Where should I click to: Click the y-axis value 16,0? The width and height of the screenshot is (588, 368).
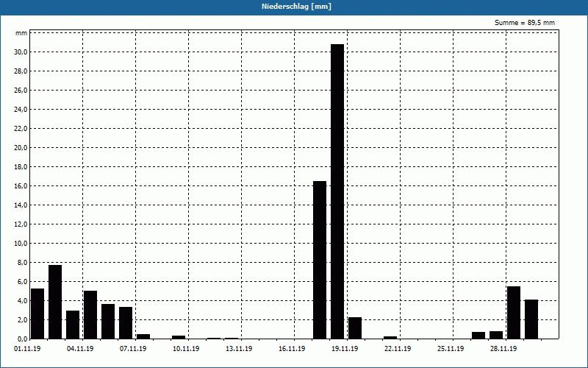(x=21, y=186)
